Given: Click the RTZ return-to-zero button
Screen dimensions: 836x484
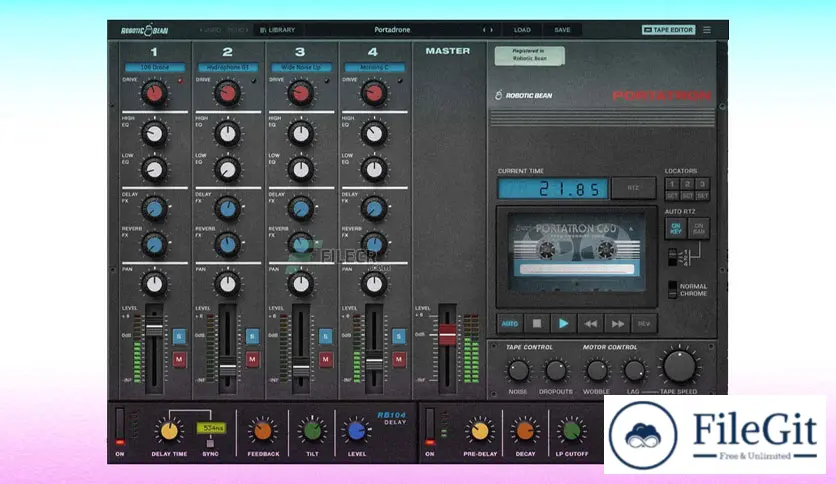Looking at the screenshot, I should [x=633, y=188].
